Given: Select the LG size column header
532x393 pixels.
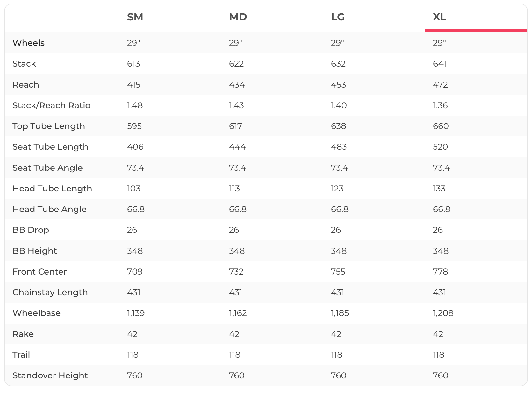Looking at the screenshot, I should 338,17.
